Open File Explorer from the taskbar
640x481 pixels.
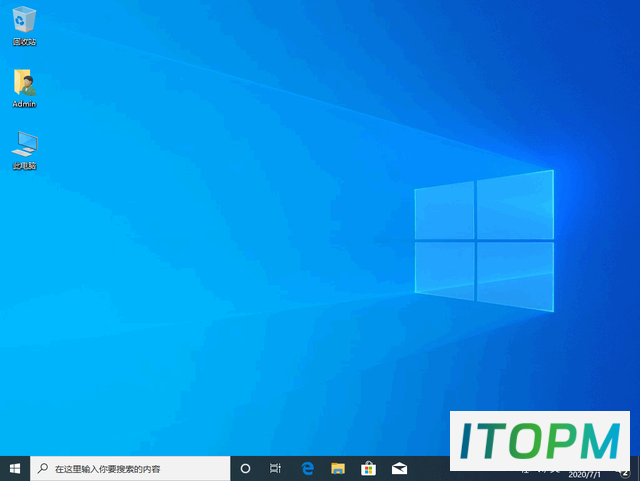point(338,468)
